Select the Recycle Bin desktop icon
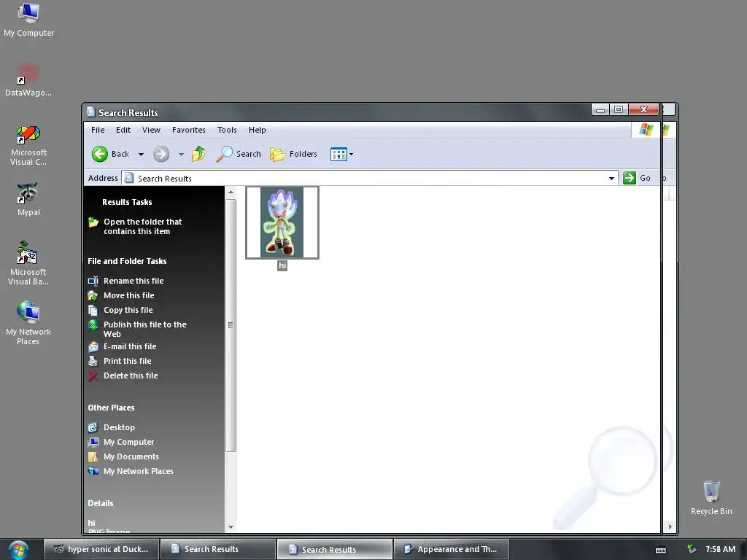The height and width of the screenshot is (560, 747). 711,497
